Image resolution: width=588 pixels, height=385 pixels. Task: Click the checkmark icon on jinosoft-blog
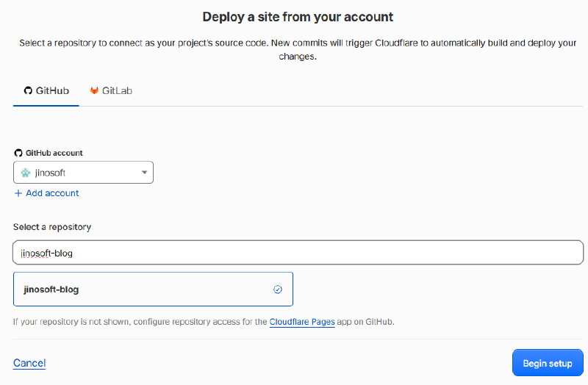pos(278,289)
